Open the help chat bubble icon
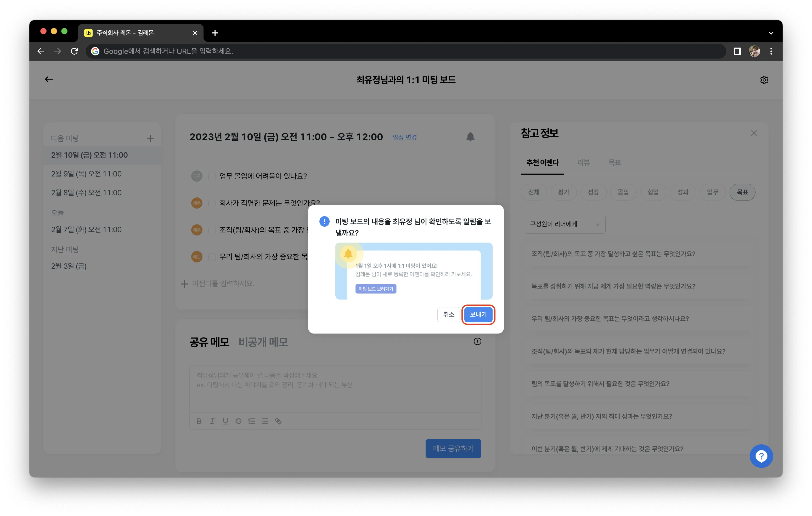 pos(761,456)
